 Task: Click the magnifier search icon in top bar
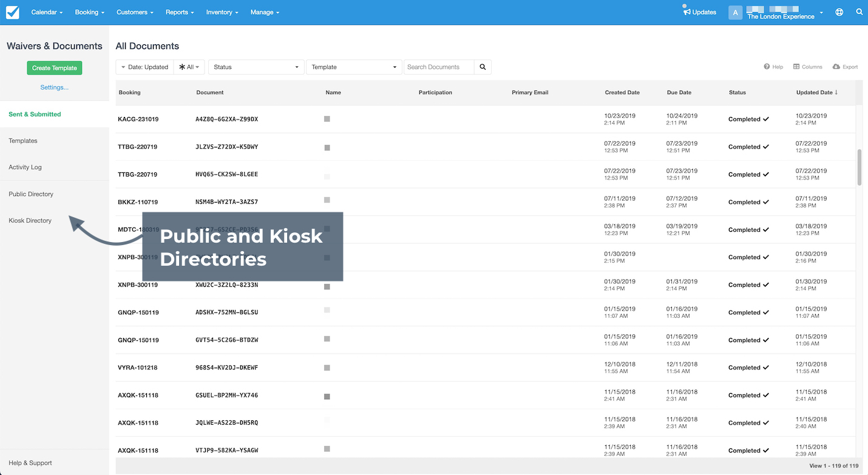(x=860, y=12)
